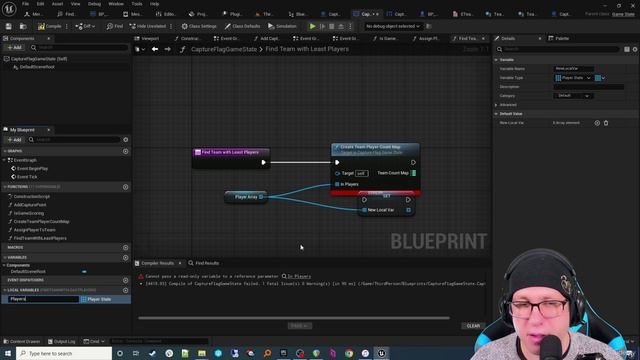
Task: Click the frame skip play control
Action: click(x=322, y=26)
